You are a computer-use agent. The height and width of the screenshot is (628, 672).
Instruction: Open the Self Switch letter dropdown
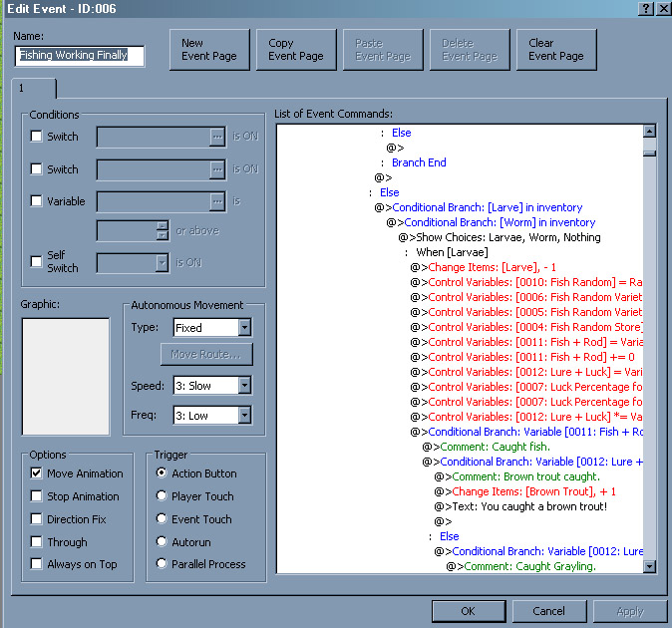click(162, 262)
